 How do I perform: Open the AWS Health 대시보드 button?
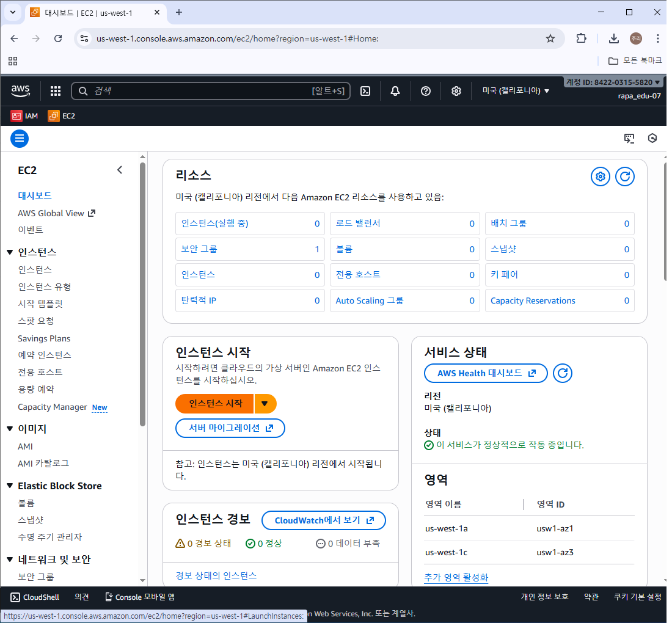[486, 373]
